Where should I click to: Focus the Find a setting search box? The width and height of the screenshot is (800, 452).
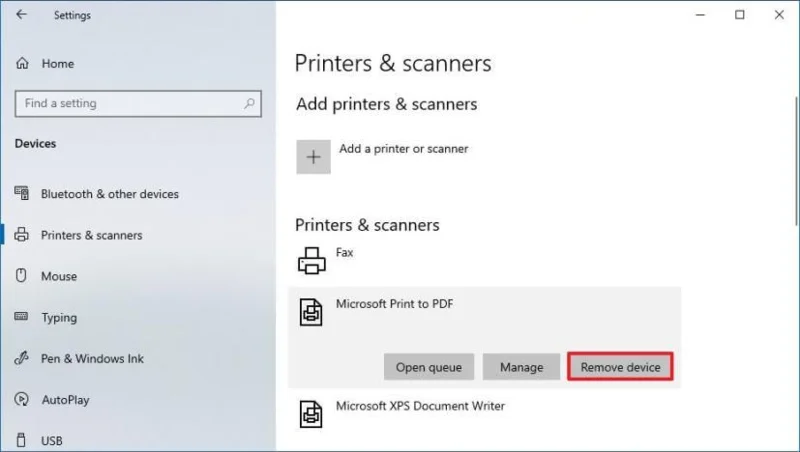tap(138, 104)
